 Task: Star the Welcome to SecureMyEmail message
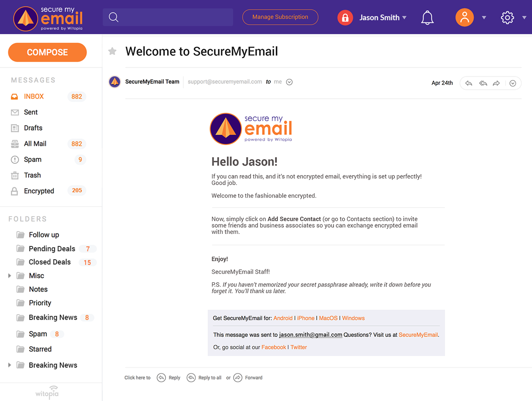click(x=113, y=51)
